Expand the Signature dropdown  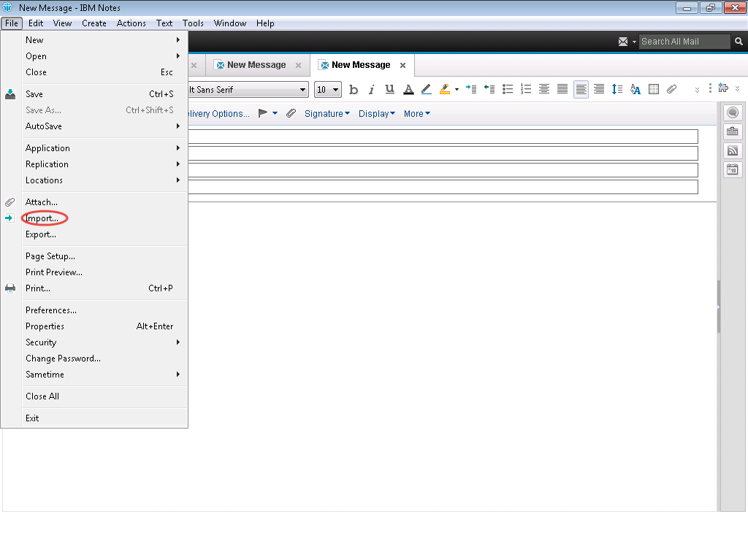pyautogui.click(x=327, y=114)
